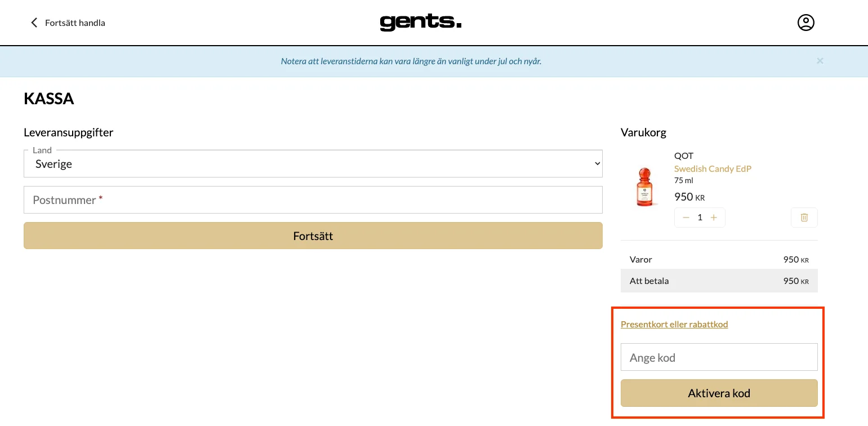This screenshot has width=868, height=426.
Task: Go to homepage via gents. logo
Action: tap(420, 23)
